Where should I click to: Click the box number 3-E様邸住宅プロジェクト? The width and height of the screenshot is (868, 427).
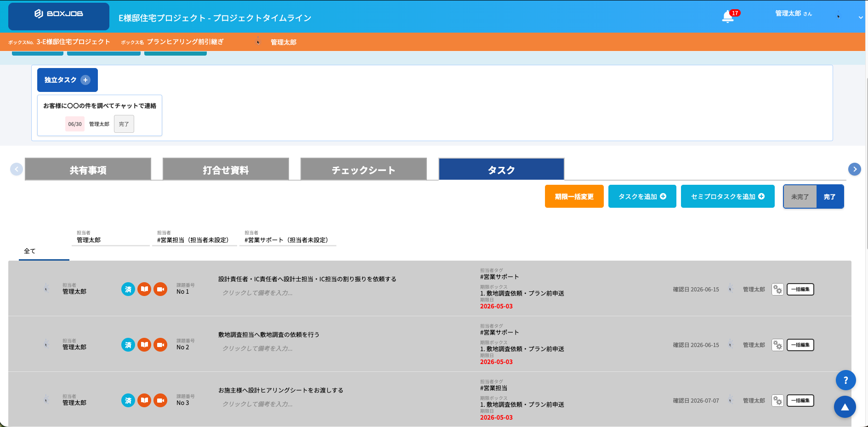74,42
